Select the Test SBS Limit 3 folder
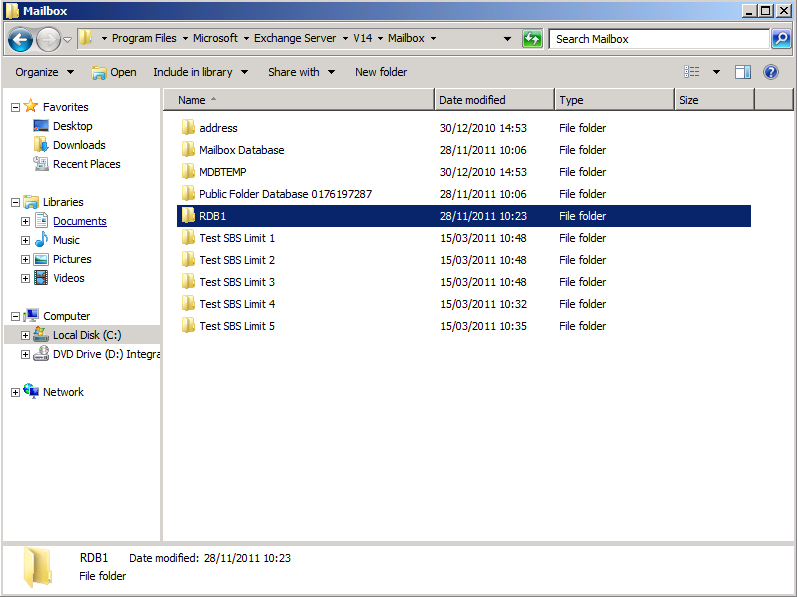The height and width of the screenshot is (597, 797). tap(237, 282)
